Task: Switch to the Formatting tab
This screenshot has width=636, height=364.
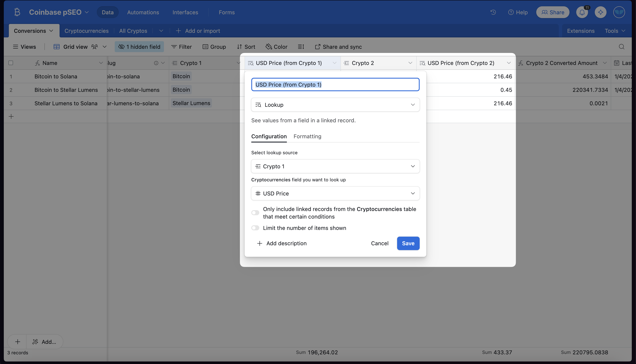Action: pyautogui.click(x=307, y=136)
